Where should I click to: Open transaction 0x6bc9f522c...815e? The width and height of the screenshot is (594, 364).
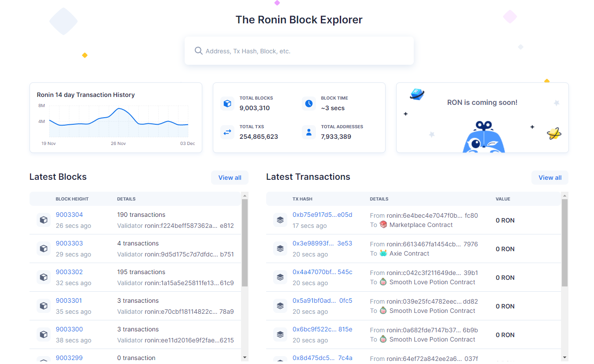(322, 329)
